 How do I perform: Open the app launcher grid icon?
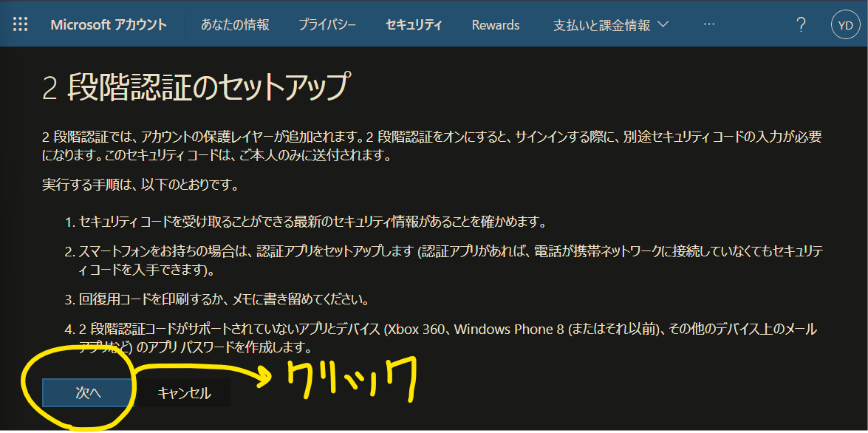(20, 24)
